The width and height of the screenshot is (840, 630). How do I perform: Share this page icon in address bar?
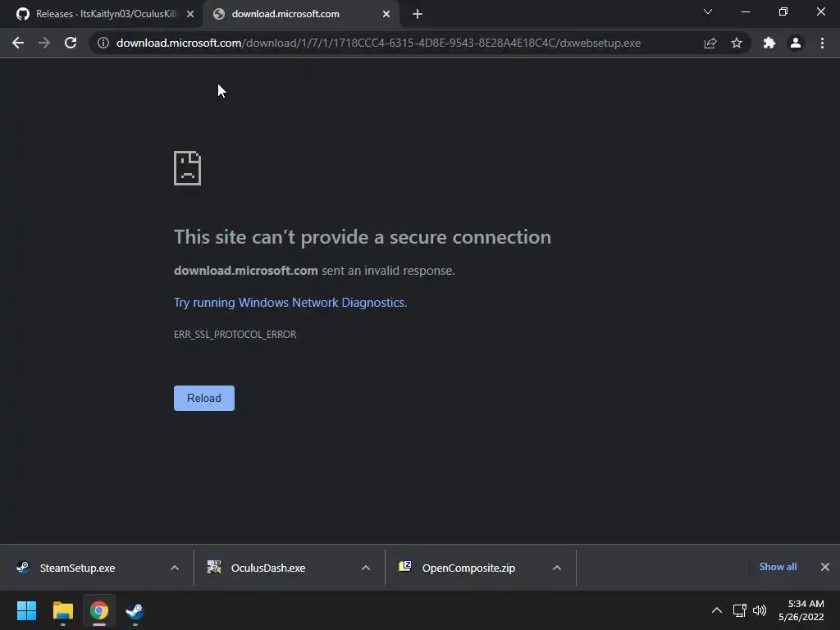coord(710,43)
